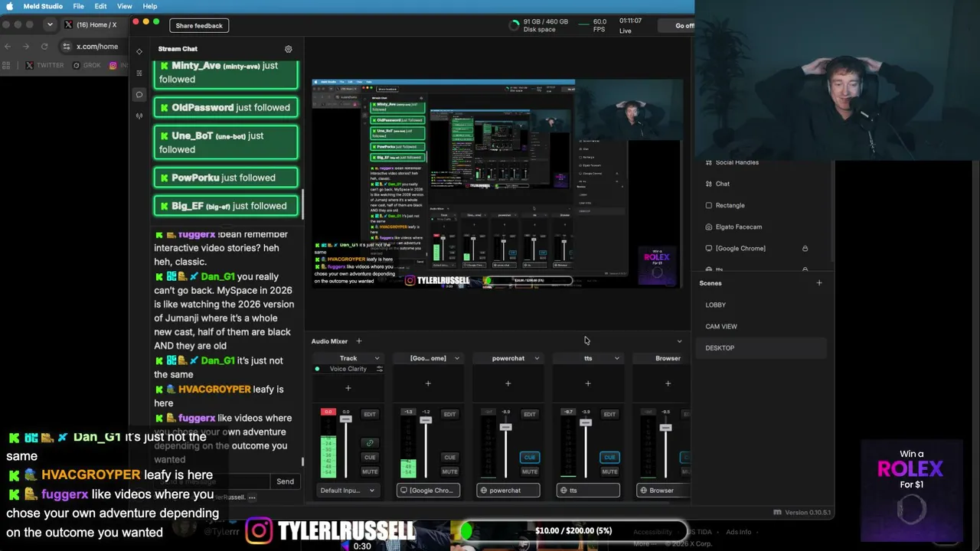The image size is (980, 551).
Task: Open the powerchat channel dropdown
Action: pyautogui.click(x=537, y=358)
